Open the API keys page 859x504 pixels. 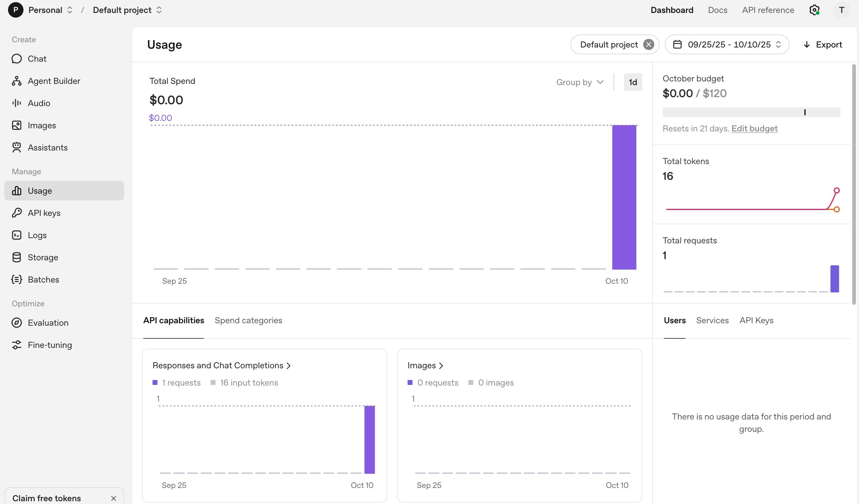click(44, 213)
